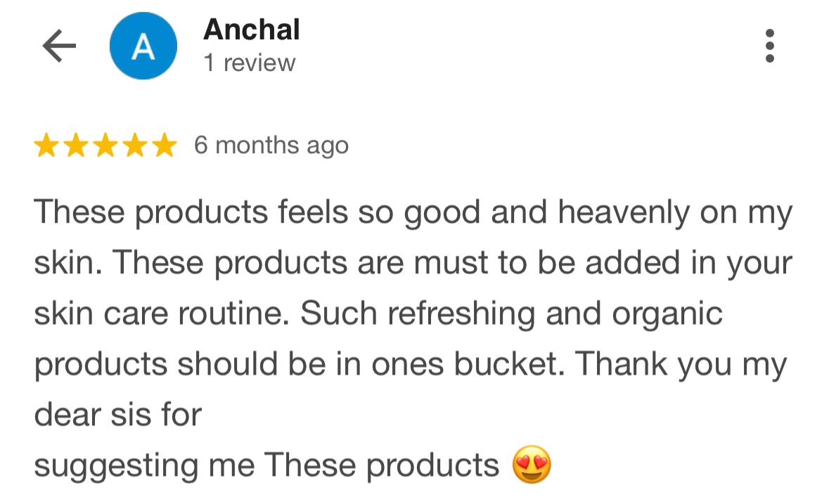Click the fifth yellow rating star
This screenshot has width=829, height=504.
coord(163,146)
